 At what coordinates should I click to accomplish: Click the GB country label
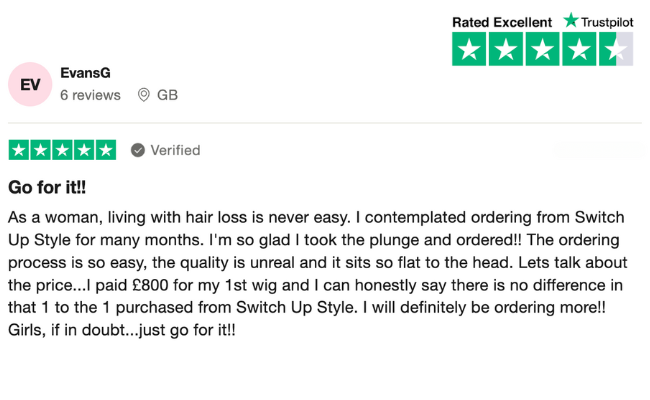tap(167, 95)
